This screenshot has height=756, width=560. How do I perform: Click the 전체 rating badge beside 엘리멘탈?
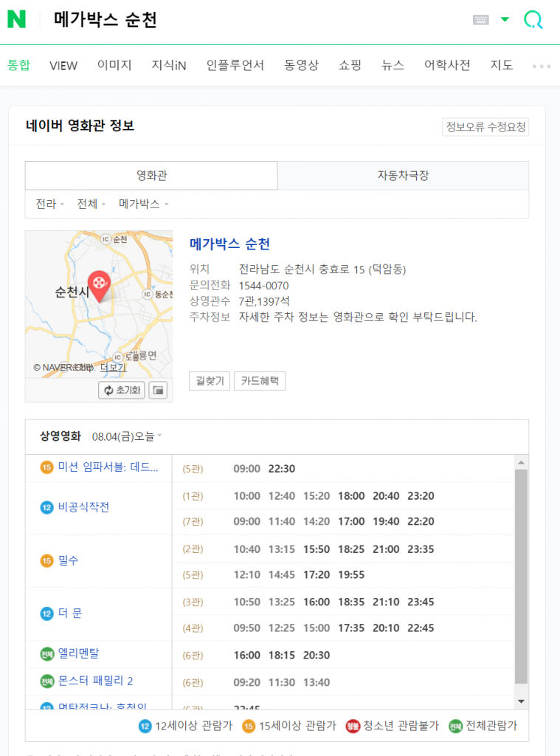(46, 654)
